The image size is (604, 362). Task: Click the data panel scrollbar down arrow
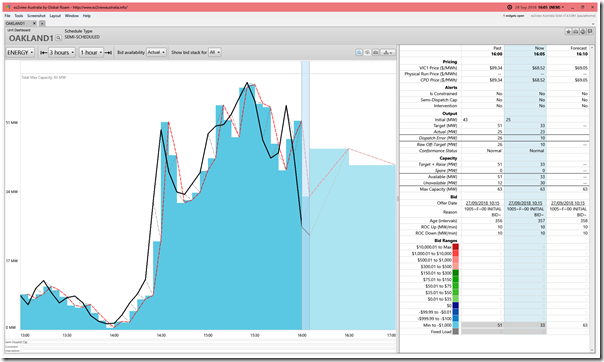[593, 350]
